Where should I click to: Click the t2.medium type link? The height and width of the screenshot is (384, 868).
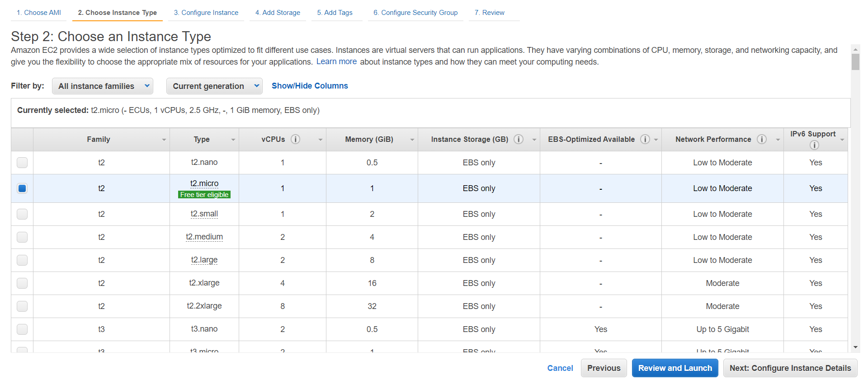pos(204,237)
